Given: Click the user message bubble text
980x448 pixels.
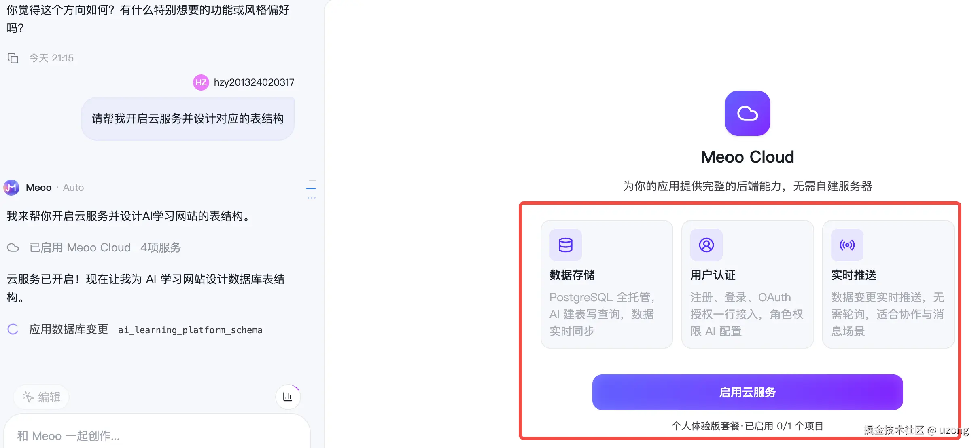Looking at the screenshot, I should click(x=187, y=119).
